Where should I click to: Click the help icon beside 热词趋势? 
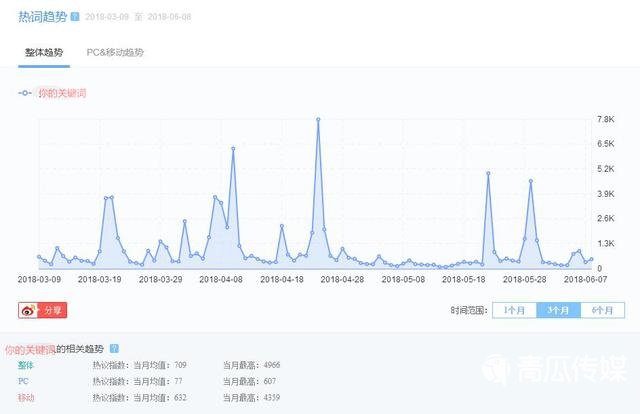tap(75, 18)
